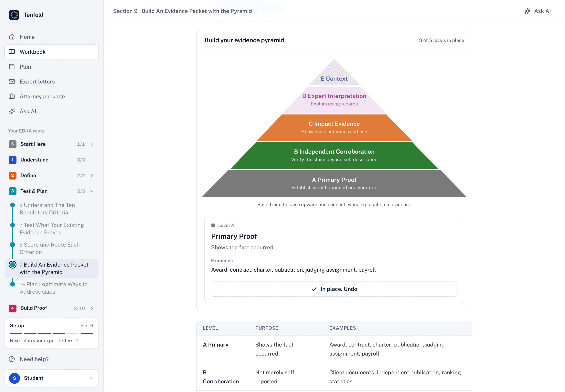This screenshot has height=392, width=565.
Task: Expand the Understand section chevron
Action: 92,160
